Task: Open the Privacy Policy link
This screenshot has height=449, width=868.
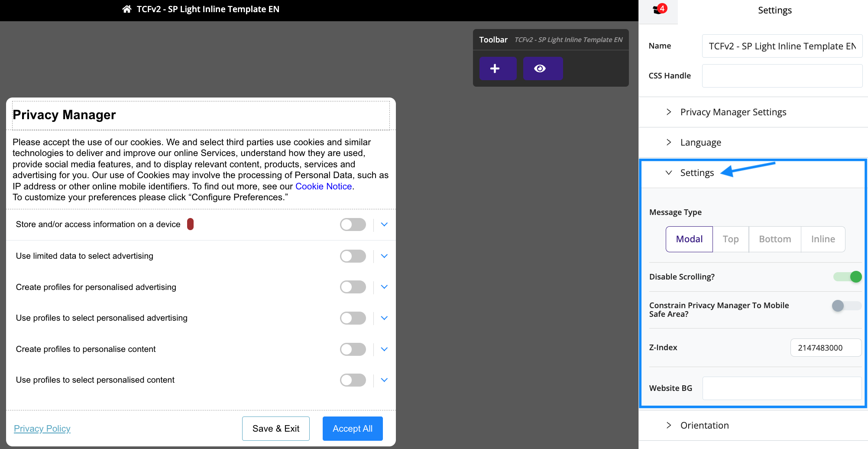Action: pos(42,429)
